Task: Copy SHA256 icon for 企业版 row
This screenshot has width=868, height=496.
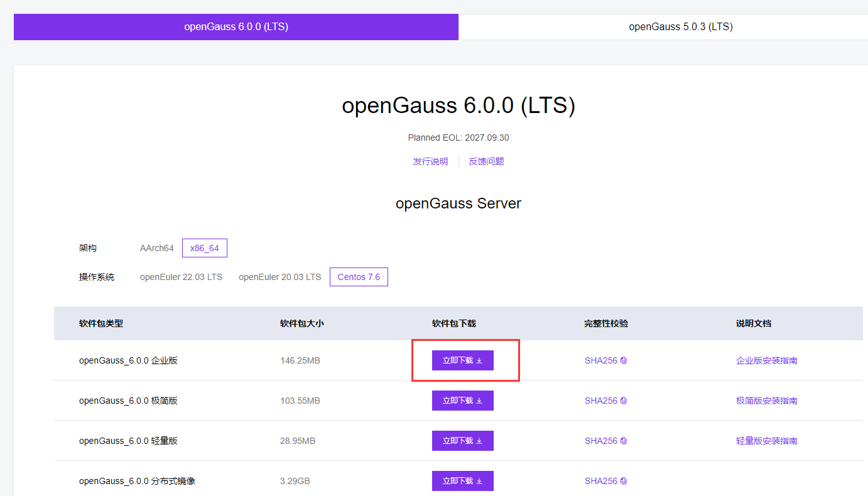Action: point(624,360)
